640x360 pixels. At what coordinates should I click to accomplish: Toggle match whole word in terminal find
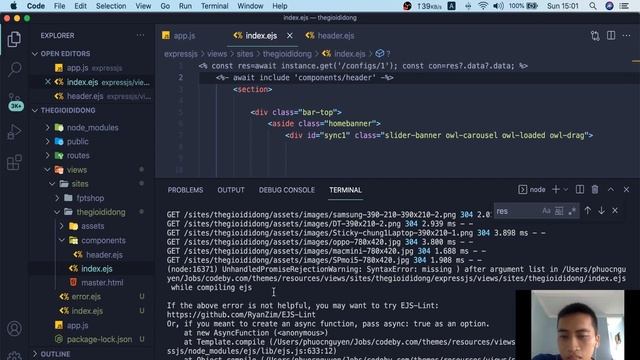click(x=559, y=211)
